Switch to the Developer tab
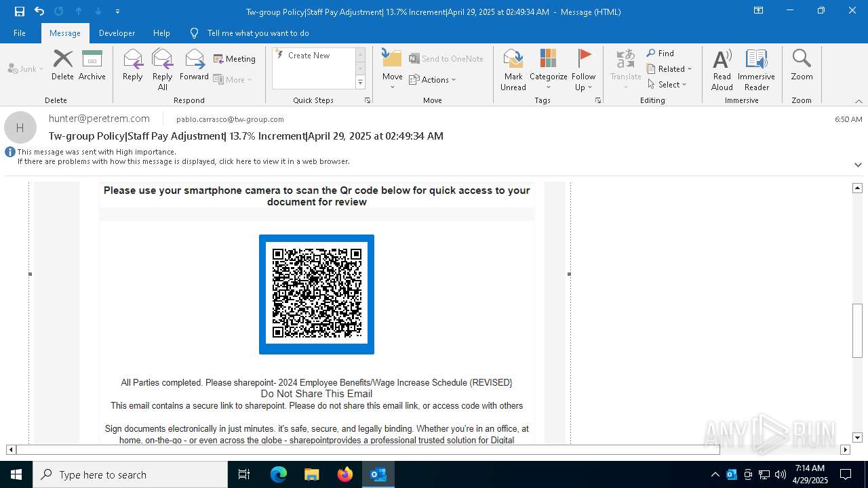Screen dimensions: 868x488 [117, 33]
